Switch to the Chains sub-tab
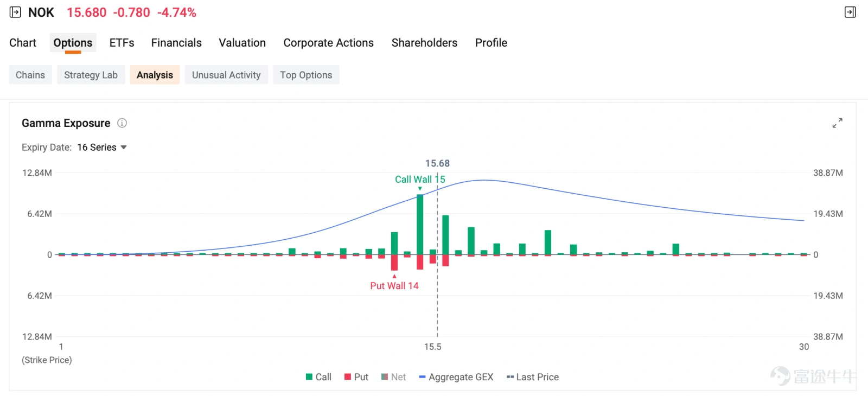The width and height of the screenshot is (868, 396). click(x=30, y=75)
